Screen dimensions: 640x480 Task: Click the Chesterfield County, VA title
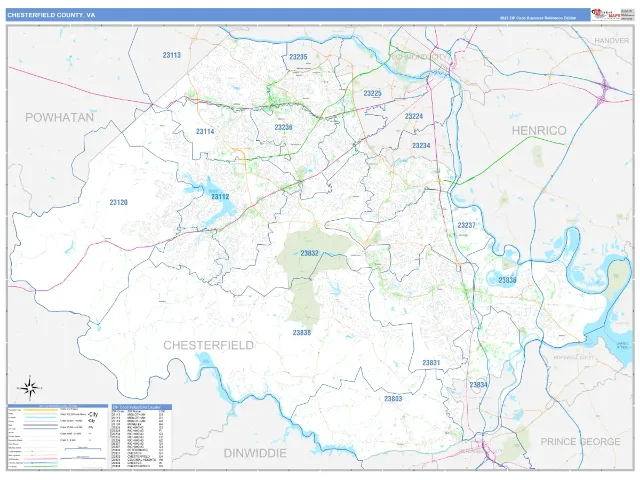pos(51,15)
